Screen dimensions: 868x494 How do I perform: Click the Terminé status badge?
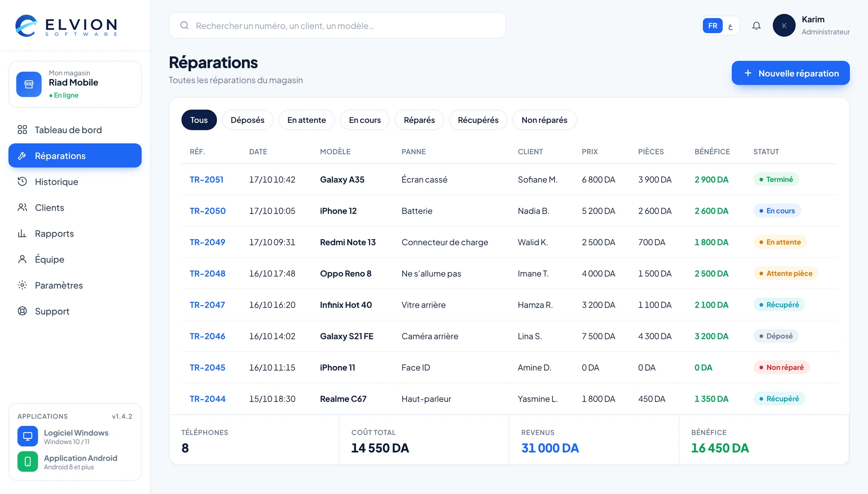[x=776, y=179]
